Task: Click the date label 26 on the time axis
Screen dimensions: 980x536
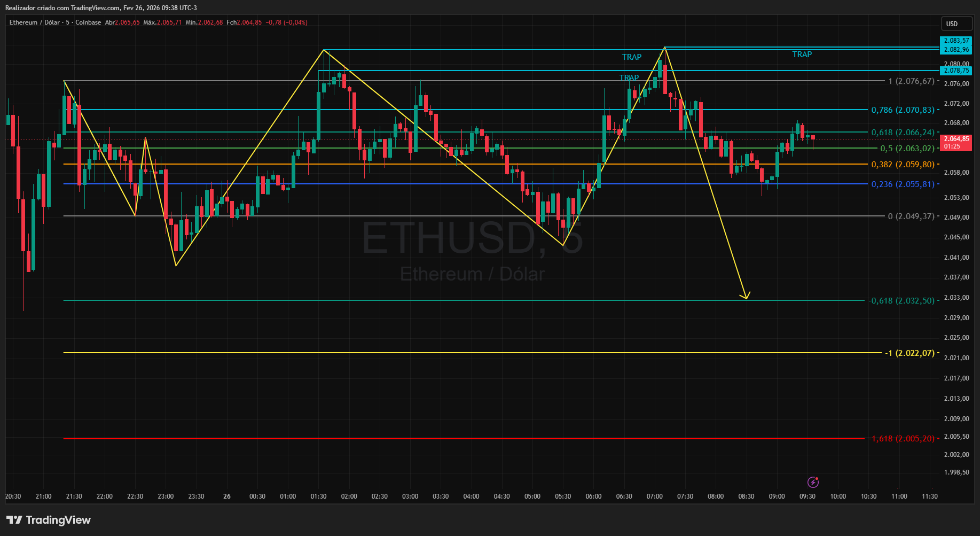Action: click(227, 496)
